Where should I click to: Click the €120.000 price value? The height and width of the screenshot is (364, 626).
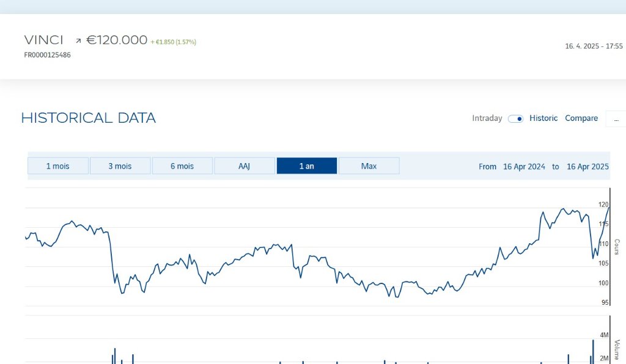(x=117, y=40)
